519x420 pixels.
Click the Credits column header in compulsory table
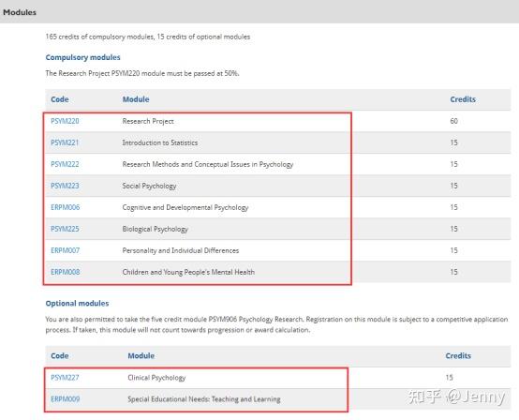coord(463,99)
